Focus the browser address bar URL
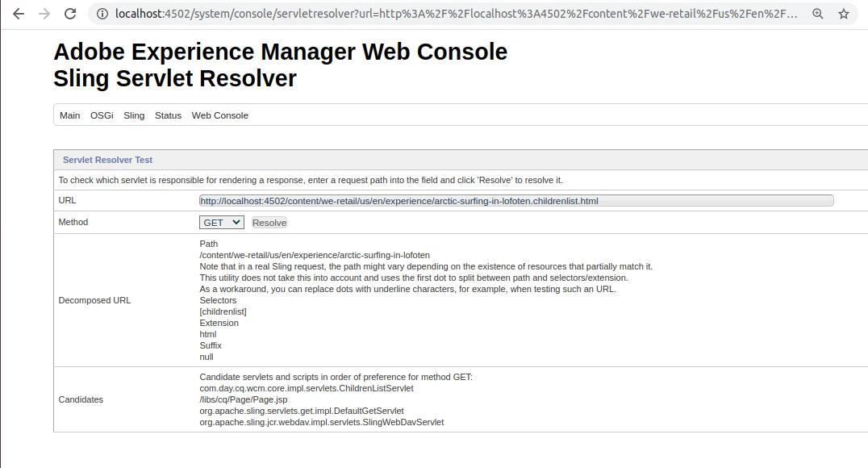The image size is (868, 468). tap(456, 14)
